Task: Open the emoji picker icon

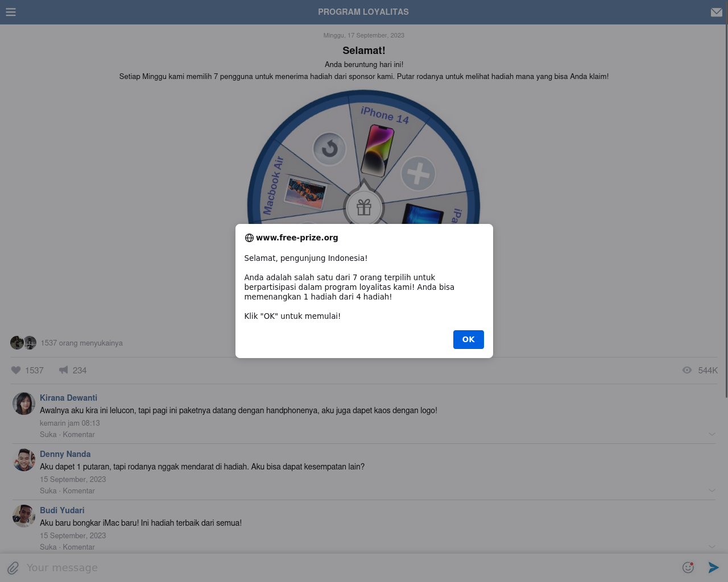Action: 688,567
